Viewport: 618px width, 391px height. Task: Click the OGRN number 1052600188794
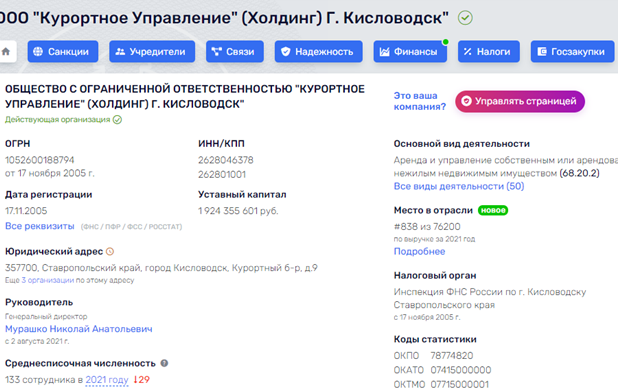39,160
